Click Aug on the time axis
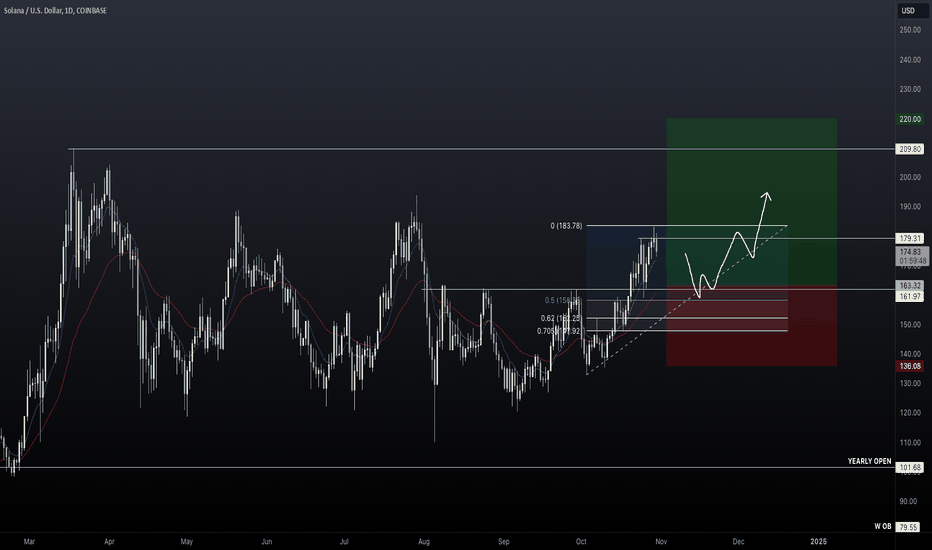The height and width of the screenshot is (550, 932). tap(424, 542)
